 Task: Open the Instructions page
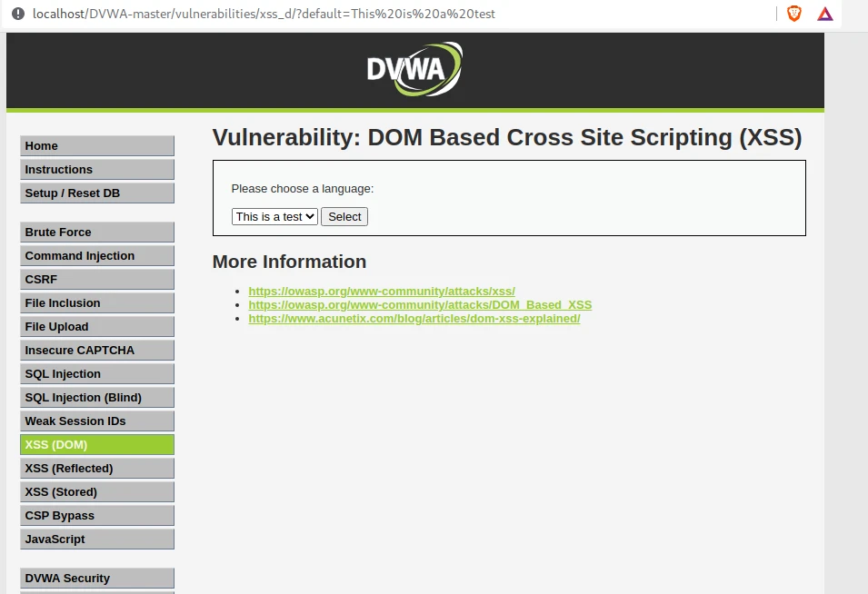96,169
